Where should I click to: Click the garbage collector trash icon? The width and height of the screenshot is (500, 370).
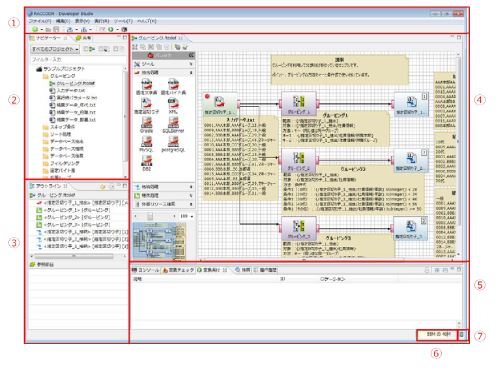(x=462, y=335)
